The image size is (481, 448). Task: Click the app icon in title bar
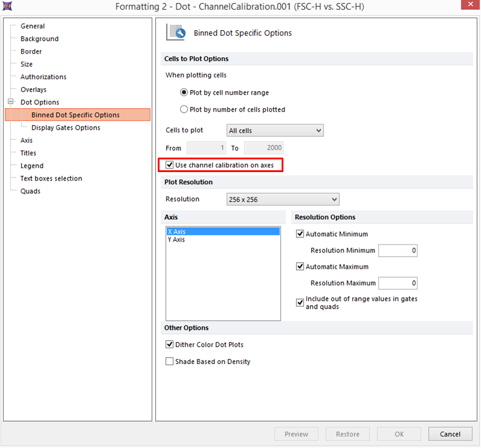7,7
